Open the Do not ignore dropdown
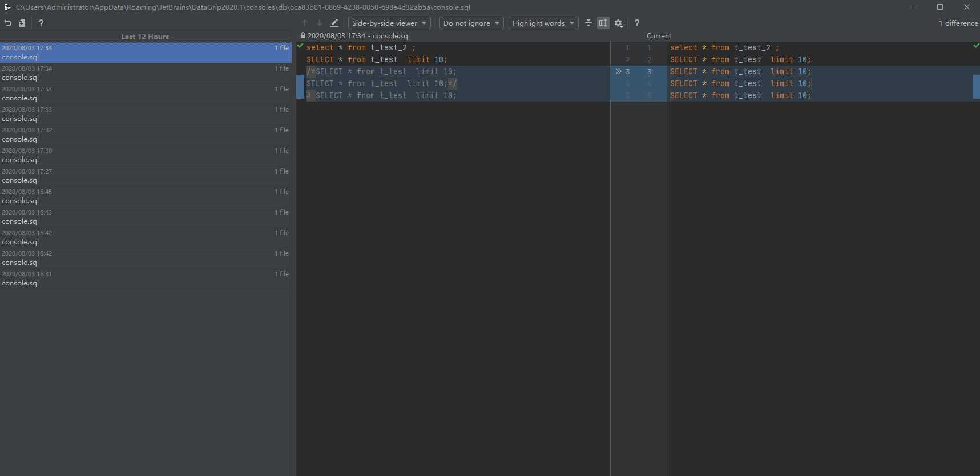The image size is (980, 476). coord(471,23)
